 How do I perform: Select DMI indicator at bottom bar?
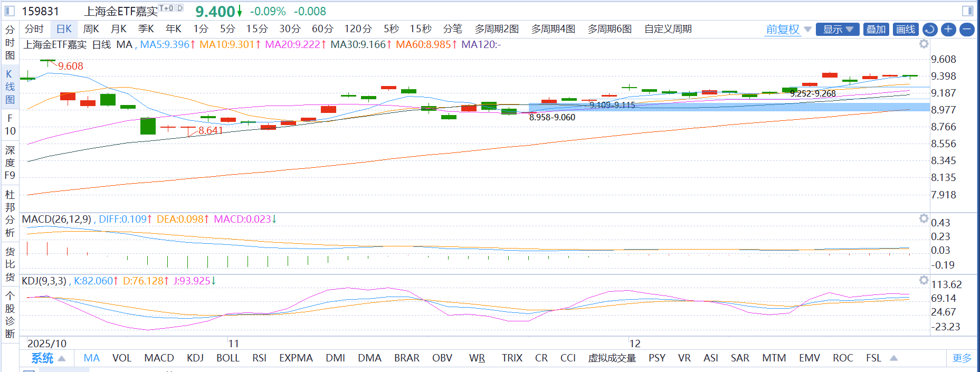coord(336,358)
